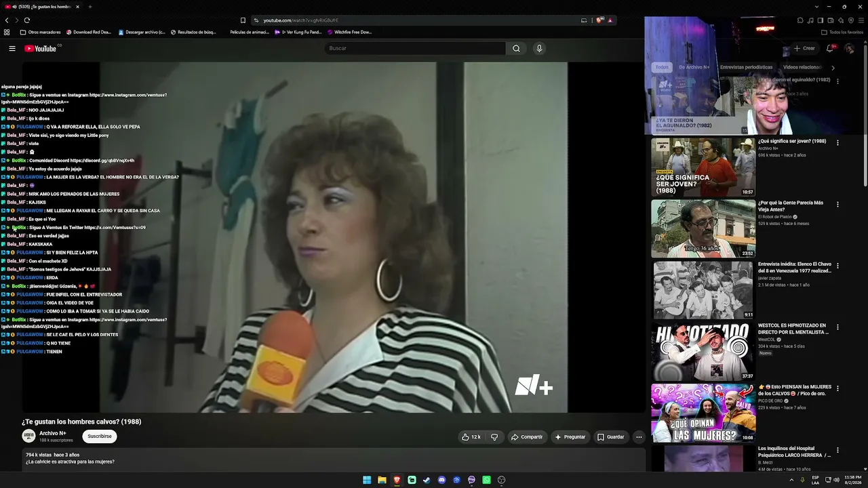Open the 'Otros marcadores' bookmarks folder
The height and width of the screenshot is (488, 868).
coord(41,32)
